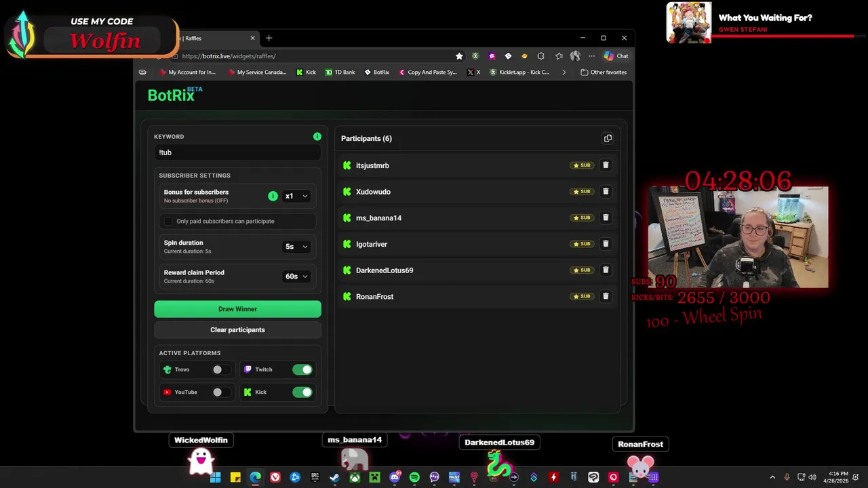
Task: Expand the bookmarks bar overflow chevron
Action: click(564, 72)
